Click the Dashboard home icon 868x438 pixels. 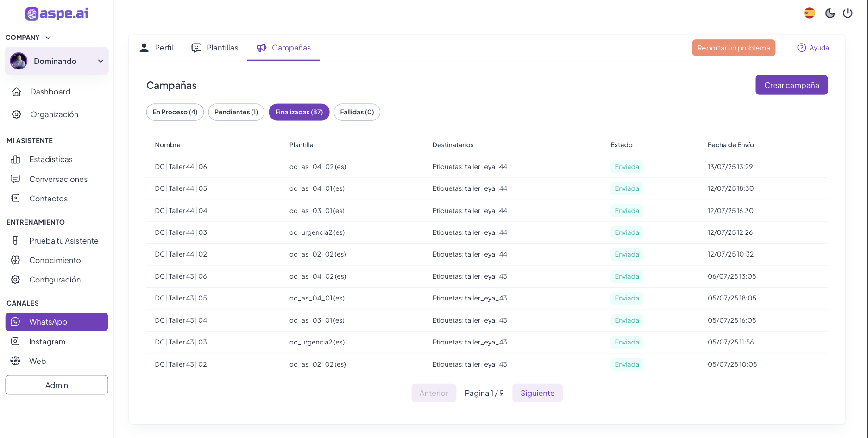pos(17,92)
